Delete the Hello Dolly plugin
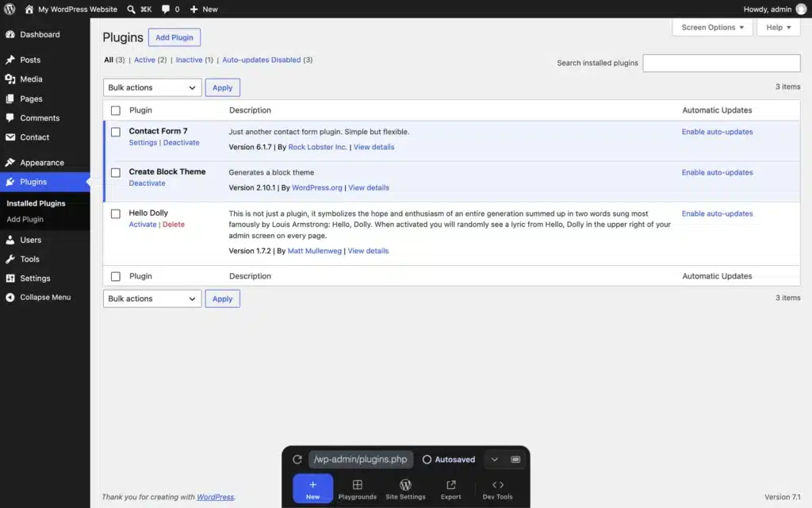The height and width of the screenshot is (508, 812). [x=174, y=225]
